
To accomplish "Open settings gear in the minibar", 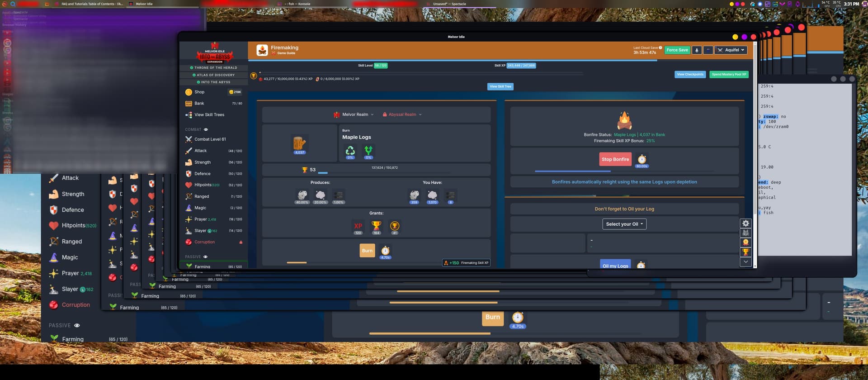I will pyautogui.click(x=746, y=223).
